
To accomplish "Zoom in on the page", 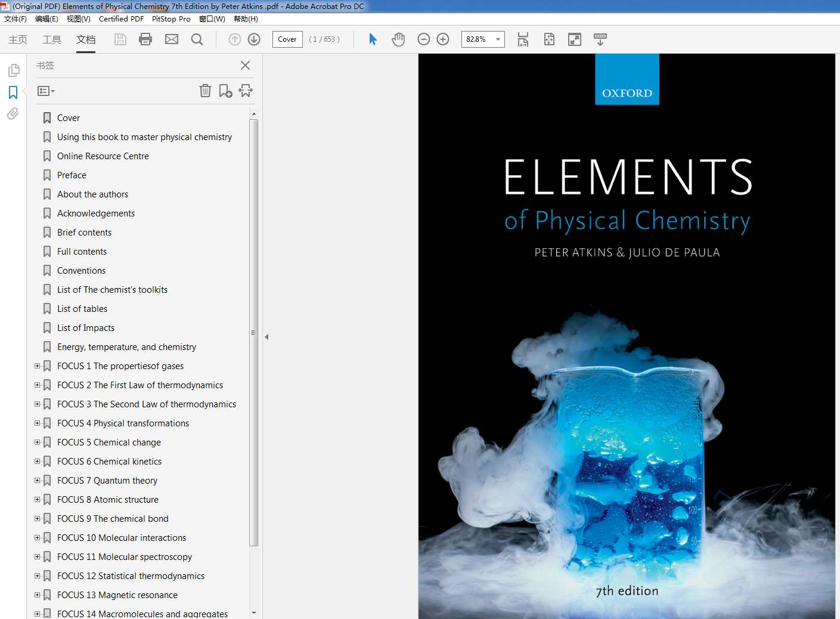I will (443, 39).
